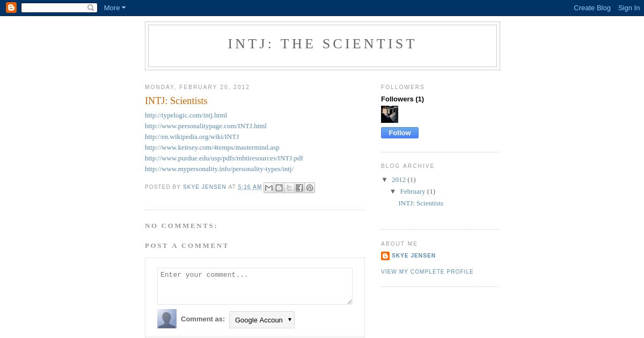Share post to Pinterest icon

(x=310, y=188)
